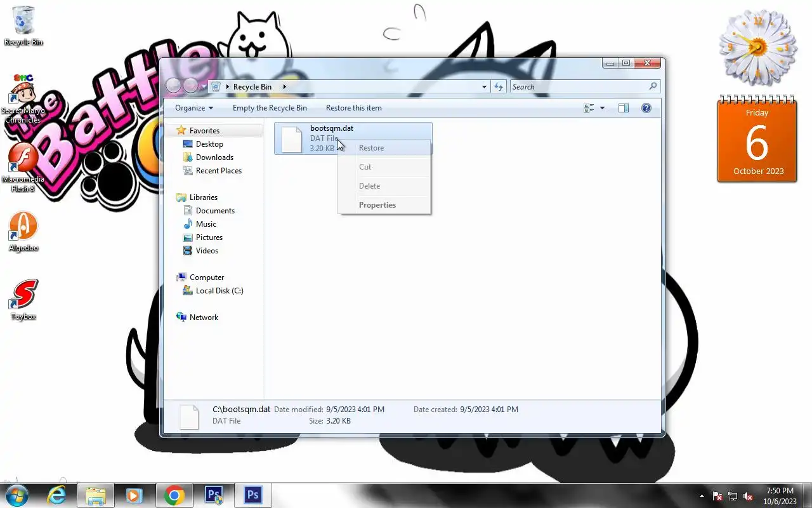Viewport: 812px width, 508px height.
Task: Click the bootsqm.dat file name
Action: pos(332,128)
